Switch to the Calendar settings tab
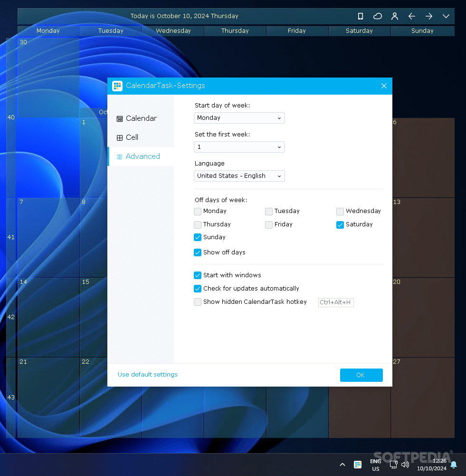 tap(136, 118)
